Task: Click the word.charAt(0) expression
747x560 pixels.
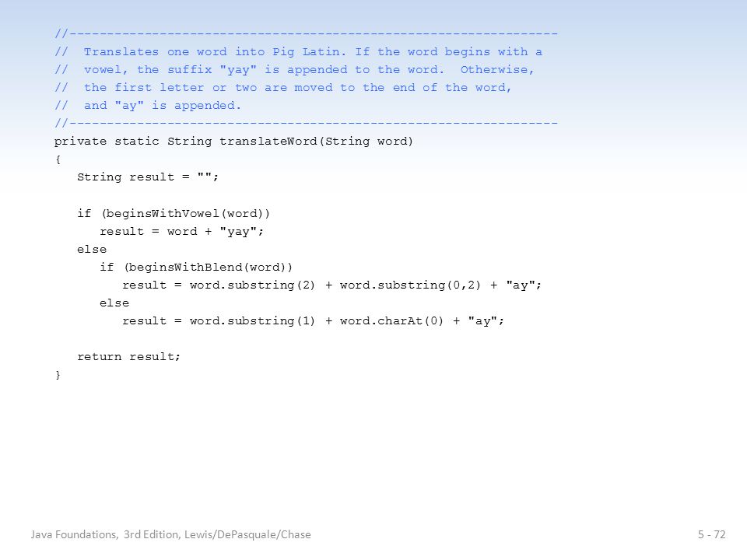Action: (391, 321)
